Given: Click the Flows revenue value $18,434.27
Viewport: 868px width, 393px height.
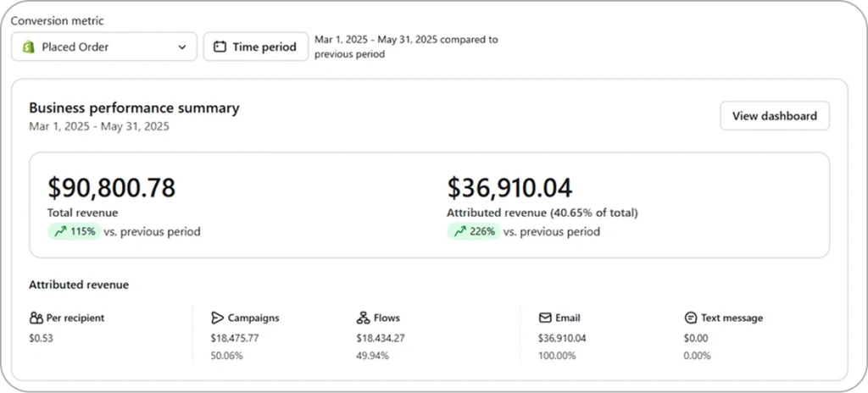Looking at the screenshot, I should coord(381,338).
